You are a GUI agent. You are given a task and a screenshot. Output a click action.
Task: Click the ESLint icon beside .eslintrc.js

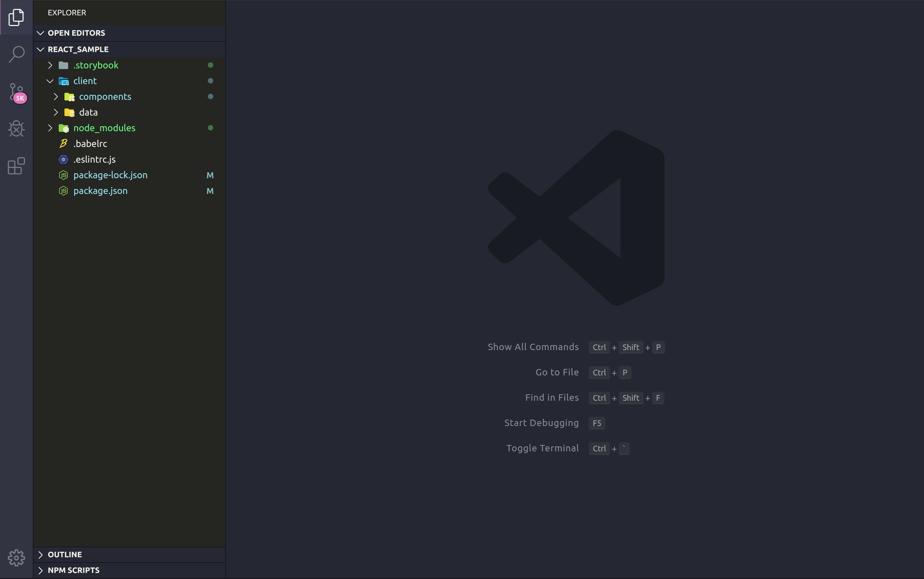pyautogui.click(x=63, y=159)
